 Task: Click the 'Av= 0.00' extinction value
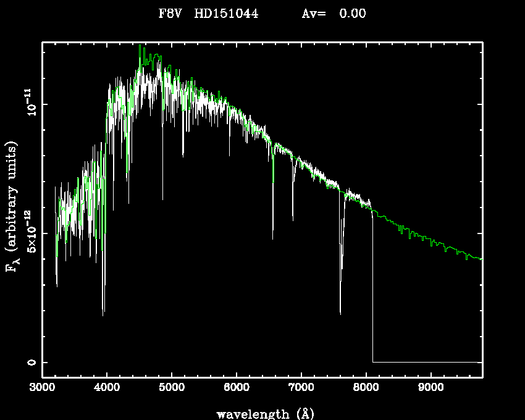tap(334, 14)
